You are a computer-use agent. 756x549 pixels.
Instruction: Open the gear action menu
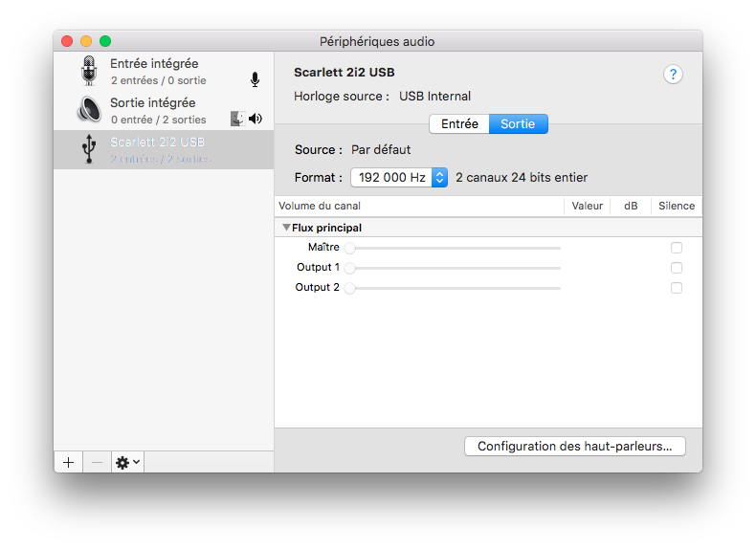coord(128,462)
